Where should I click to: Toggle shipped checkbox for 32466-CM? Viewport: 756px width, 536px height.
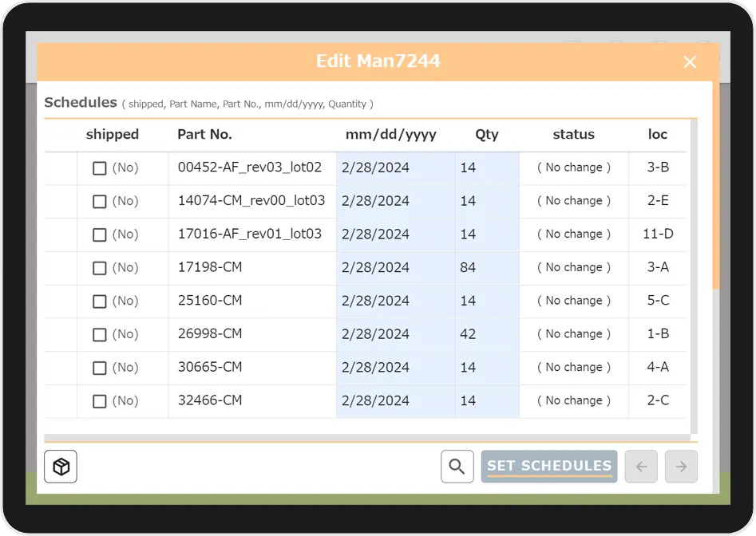click(100, 401)
